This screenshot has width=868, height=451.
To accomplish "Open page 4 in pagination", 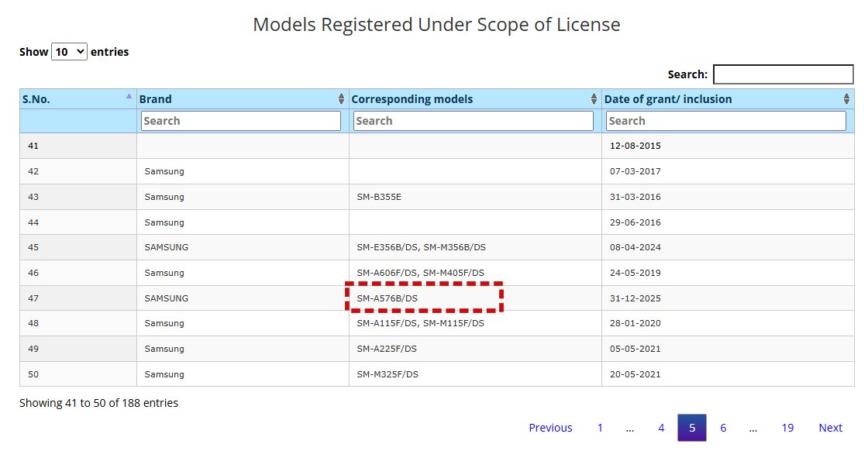I will click(661, 428).
